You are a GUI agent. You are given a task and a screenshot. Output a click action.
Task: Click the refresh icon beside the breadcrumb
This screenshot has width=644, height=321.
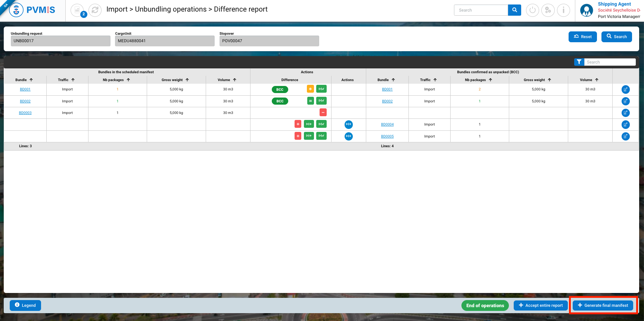(x=95, y=10)
